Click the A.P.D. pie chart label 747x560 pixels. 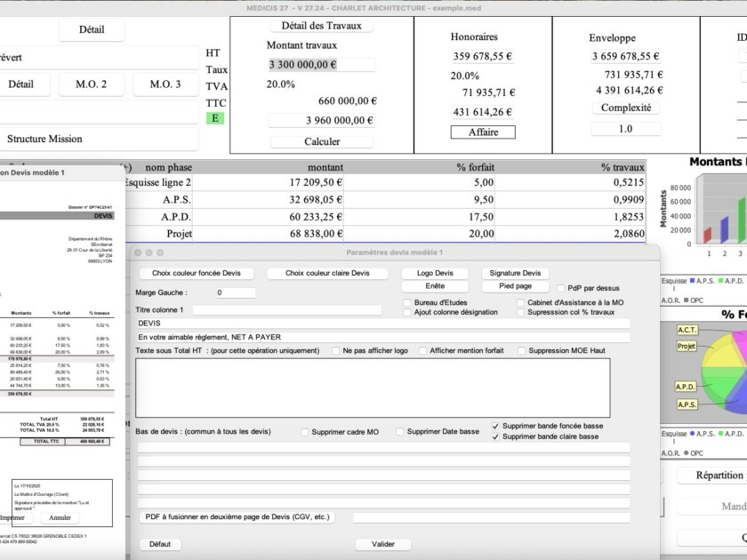[686, 387]
